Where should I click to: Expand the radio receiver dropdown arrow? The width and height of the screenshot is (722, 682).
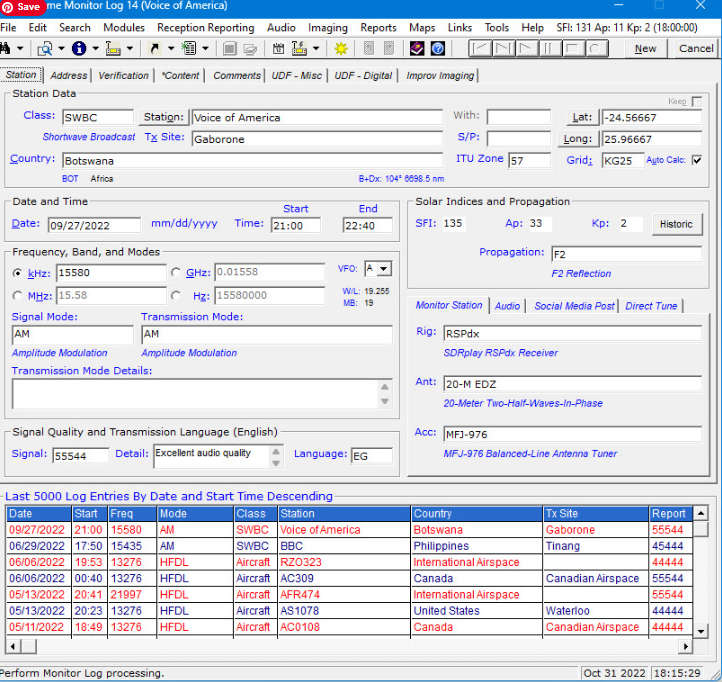pos(129,48)
